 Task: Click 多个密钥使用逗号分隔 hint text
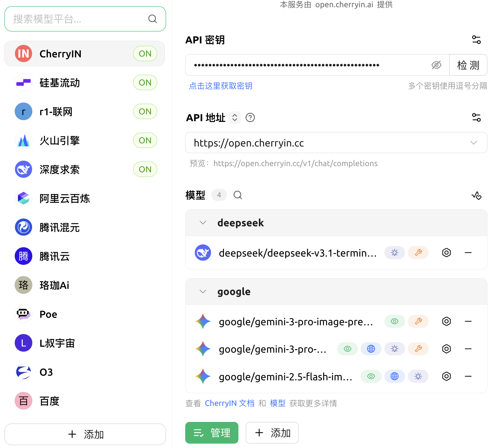(x=448, y=86)
